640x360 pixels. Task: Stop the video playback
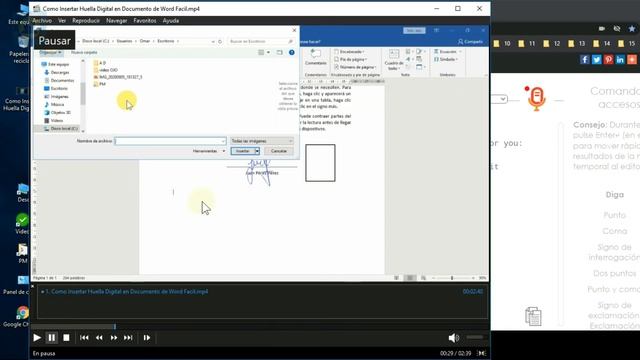[x=66, y=338]
